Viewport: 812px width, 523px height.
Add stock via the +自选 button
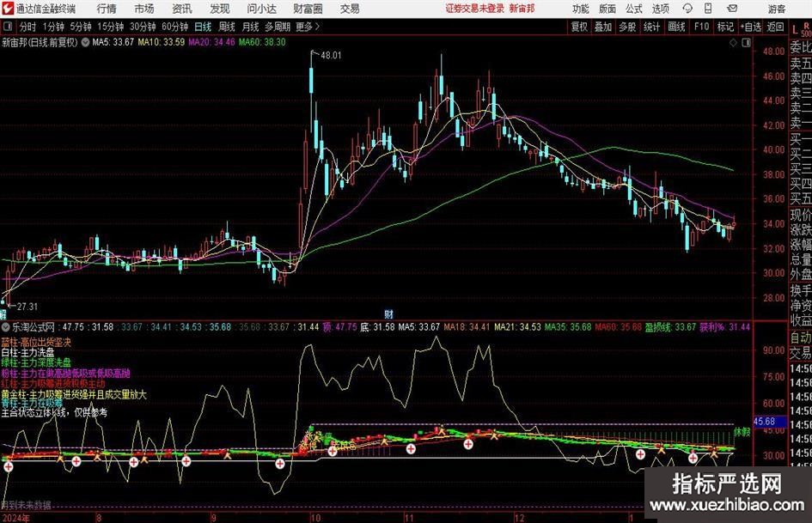point(750,27)
